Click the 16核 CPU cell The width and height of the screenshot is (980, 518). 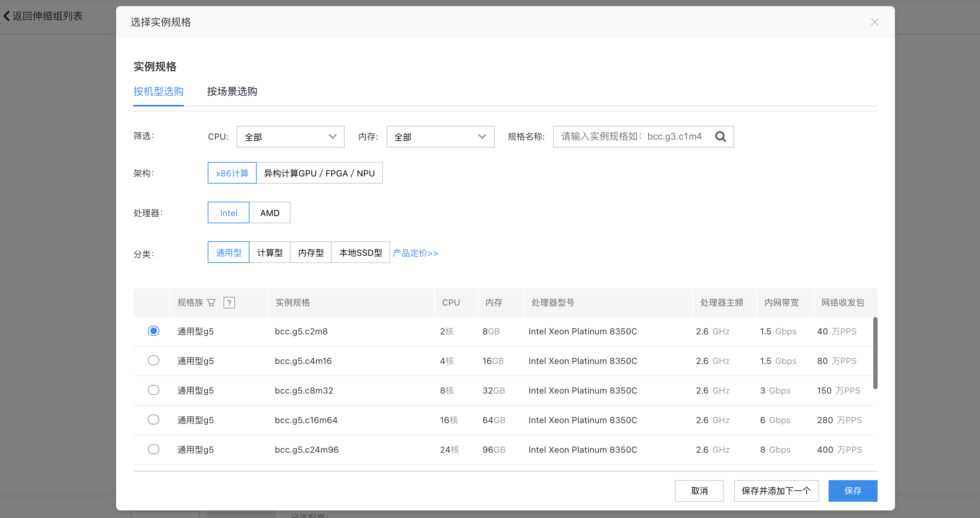(x=449, y=420)
